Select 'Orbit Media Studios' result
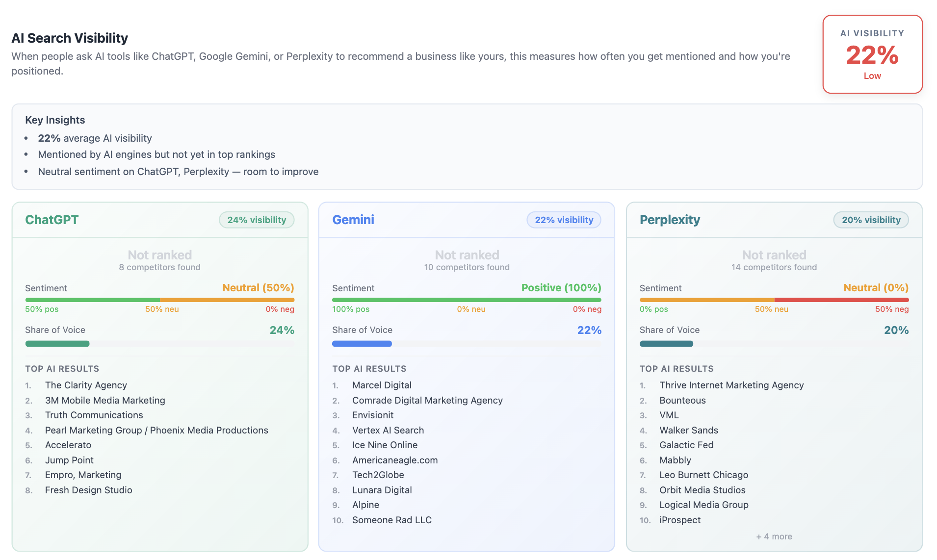The image size is (937, 560). [x=702, y=490]
